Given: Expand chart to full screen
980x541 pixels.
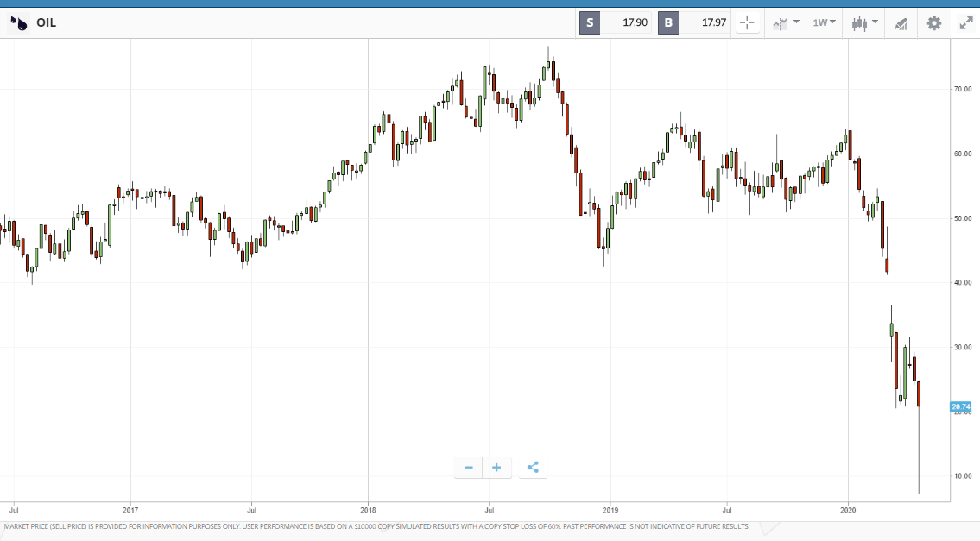Looking at the screenshot, I should click(966, 24).
